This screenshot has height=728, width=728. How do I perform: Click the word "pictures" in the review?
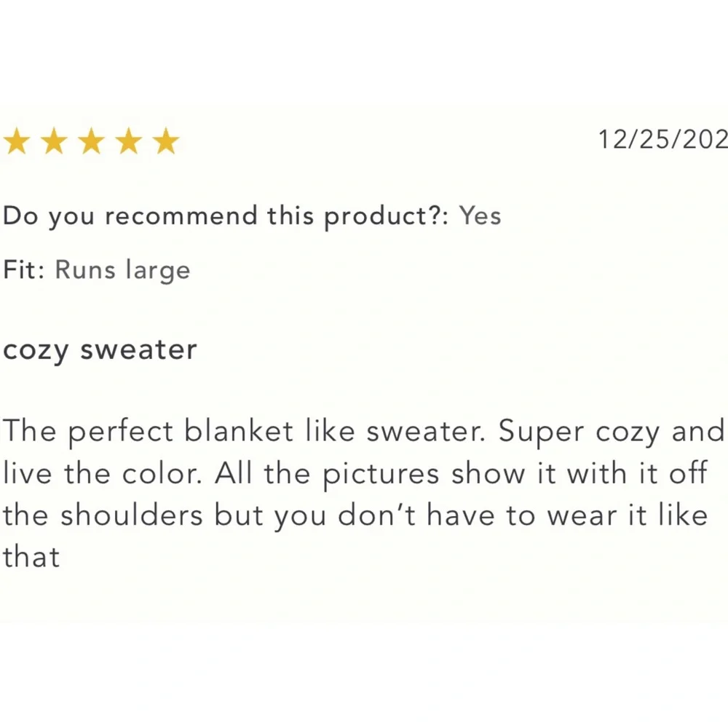[381, 474]
